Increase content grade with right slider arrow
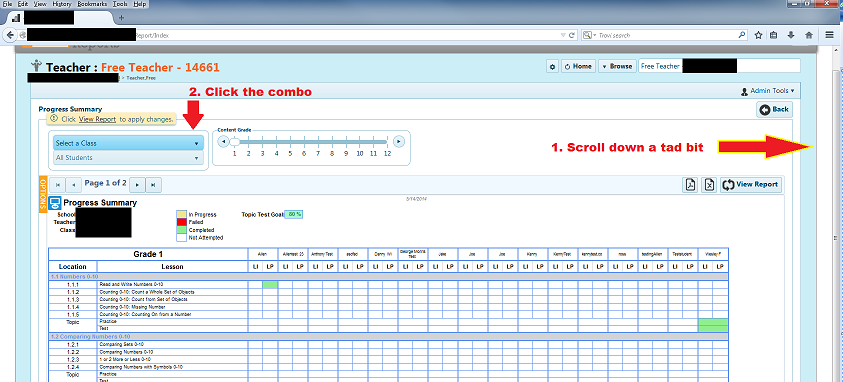 pos(398,142)
